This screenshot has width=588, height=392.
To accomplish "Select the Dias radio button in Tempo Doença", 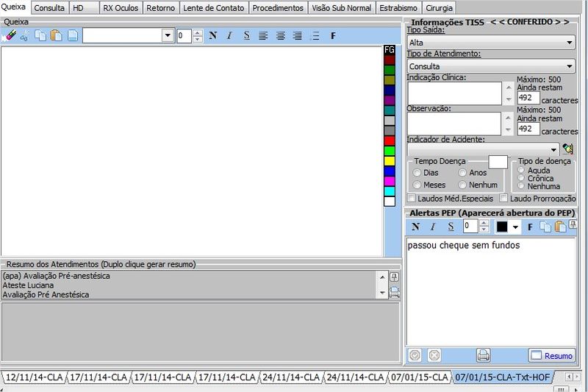I will (x=417, y=173).
